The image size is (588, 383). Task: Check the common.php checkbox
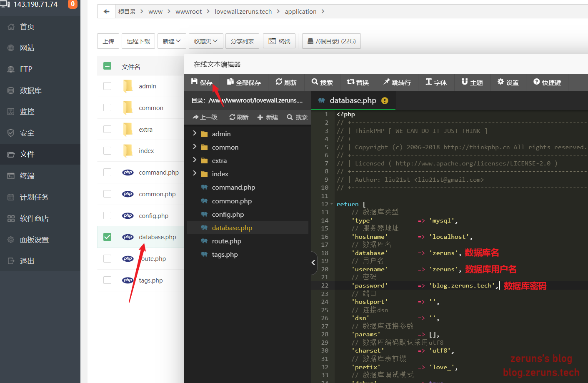(x=107, y=194)
